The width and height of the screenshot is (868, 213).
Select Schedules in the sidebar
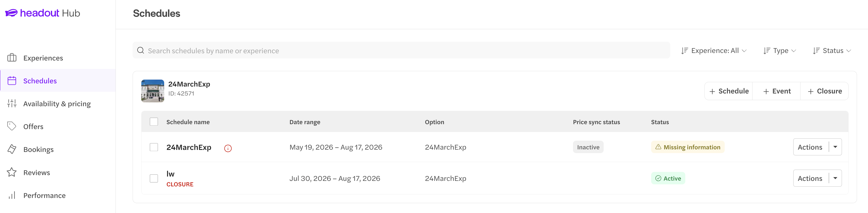point(58,80)
